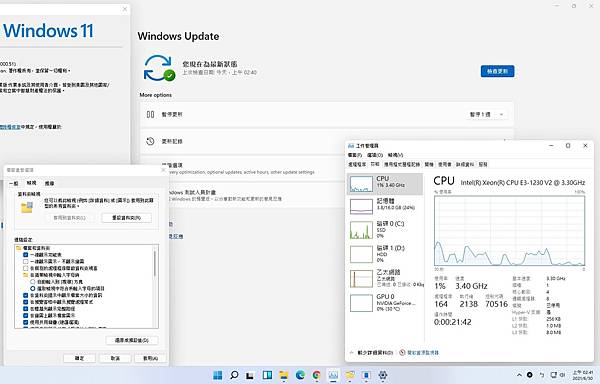Viewport: 600px width, 384px height.
Task: Click the Windows Update sync status icon
Action: tap(159, 68)
